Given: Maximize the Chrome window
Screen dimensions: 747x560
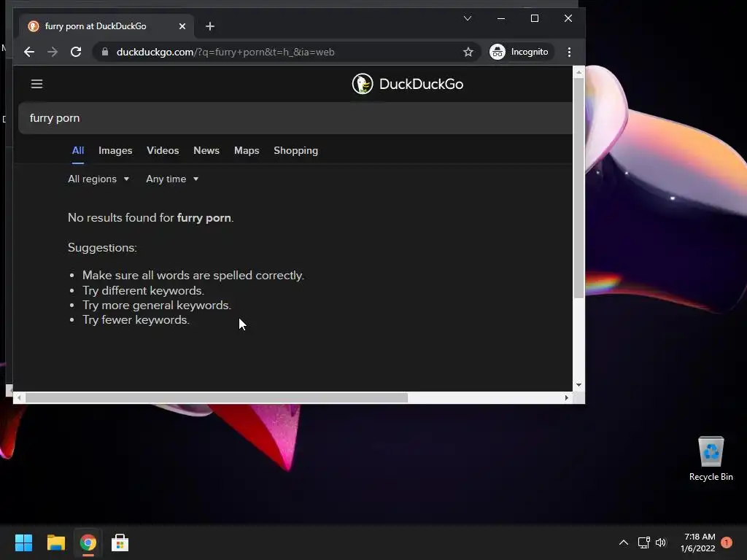Looking at the screenshot, I should coord(535,18).
